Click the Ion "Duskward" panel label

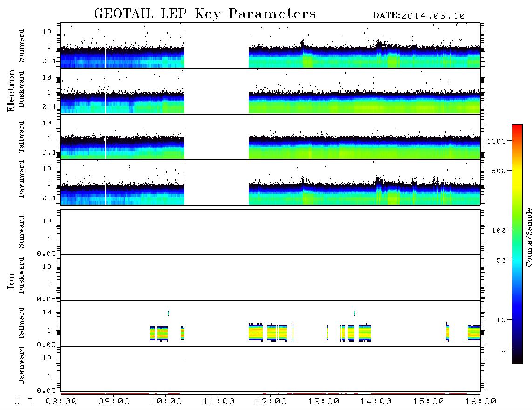click(21, 275)
